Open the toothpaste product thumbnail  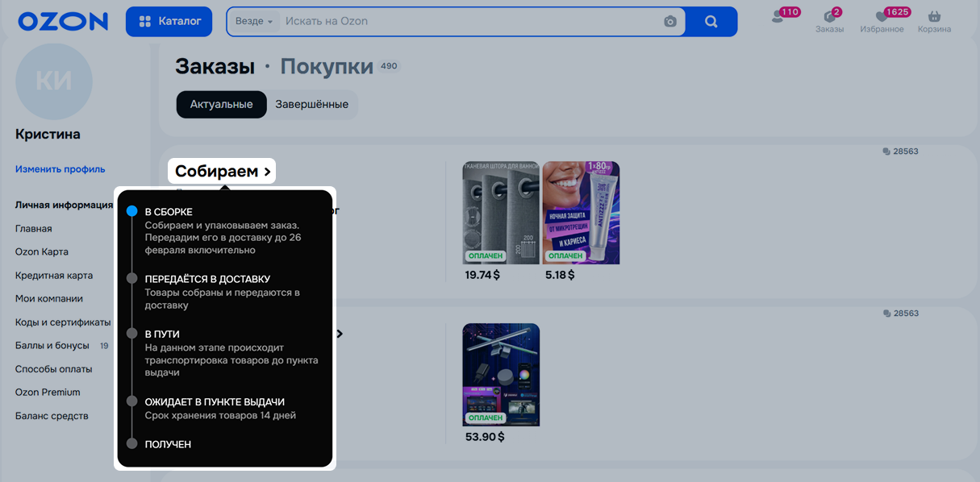pos(581,212)
